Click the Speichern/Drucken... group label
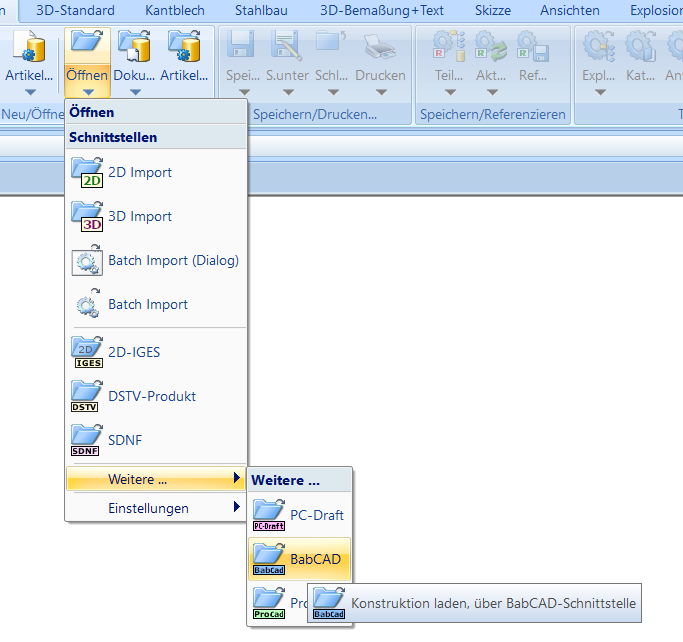This screenshot has height=642, width=683. pos(315,115)
